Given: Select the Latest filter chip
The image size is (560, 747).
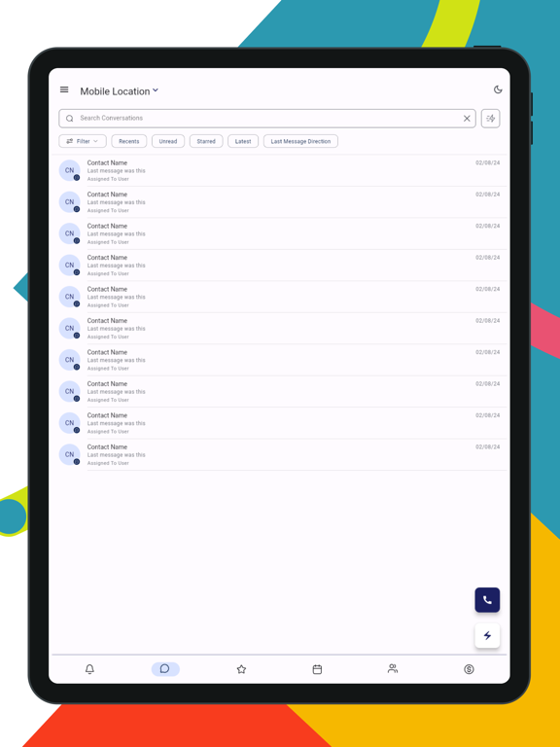Looking at the screenshot, I should 243,141.
